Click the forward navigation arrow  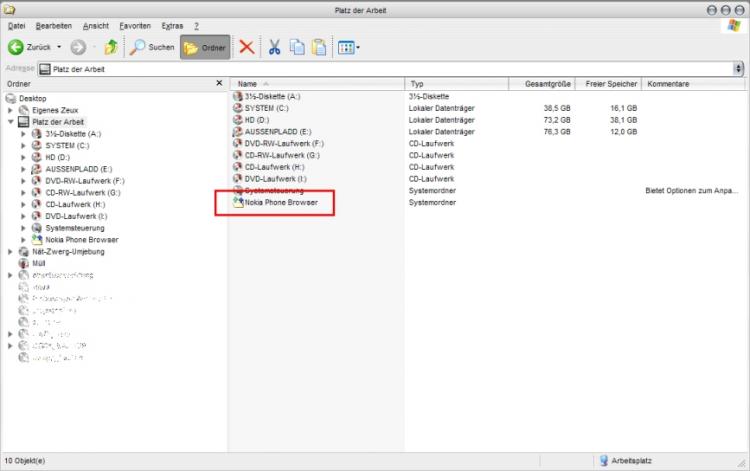[x=78, y=47]
